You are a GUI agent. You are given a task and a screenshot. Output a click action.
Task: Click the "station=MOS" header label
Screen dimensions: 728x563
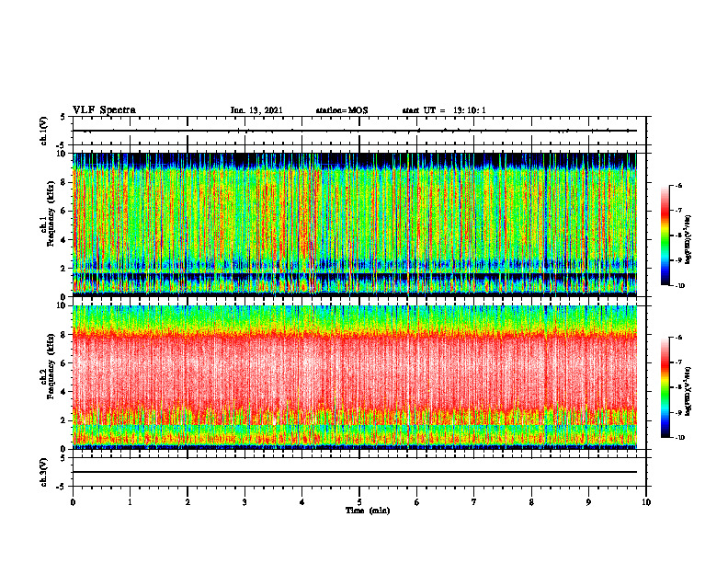(342, 110)
